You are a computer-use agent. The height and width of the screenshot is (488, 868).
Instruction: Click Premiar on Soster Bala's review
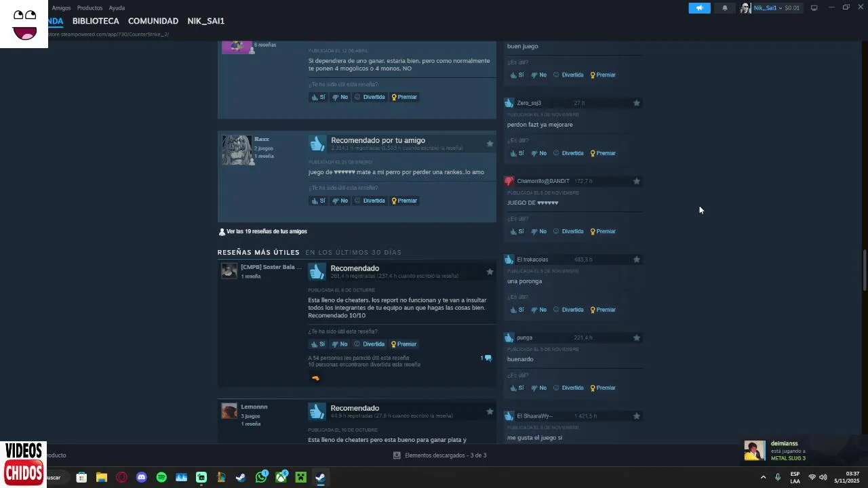404,344
